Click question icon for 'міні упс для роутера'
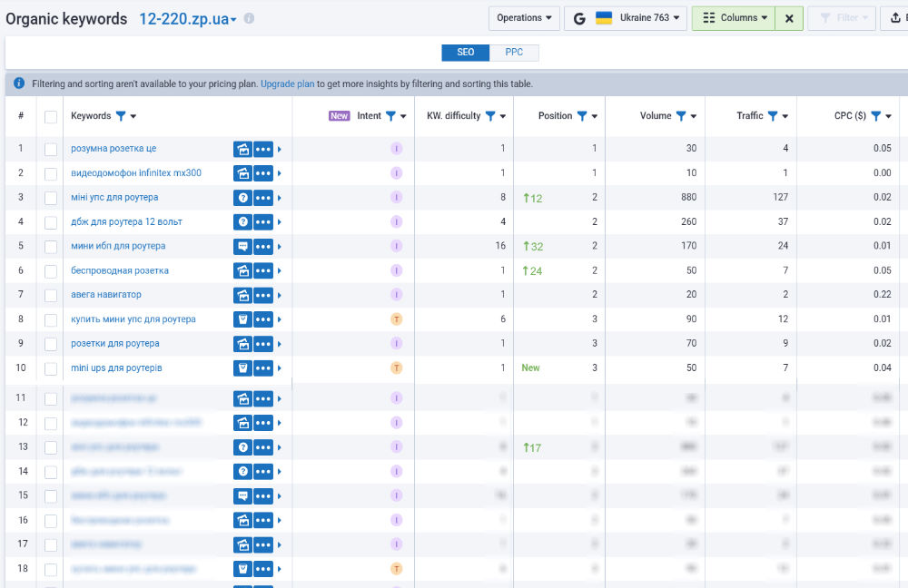908x588 pixels. click(242, 198)
